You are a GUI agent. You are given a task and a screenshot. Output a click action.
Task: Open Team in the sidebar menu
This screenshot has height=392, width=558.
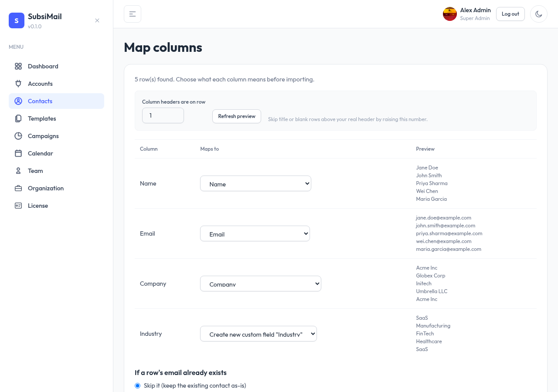click(56, 171)
